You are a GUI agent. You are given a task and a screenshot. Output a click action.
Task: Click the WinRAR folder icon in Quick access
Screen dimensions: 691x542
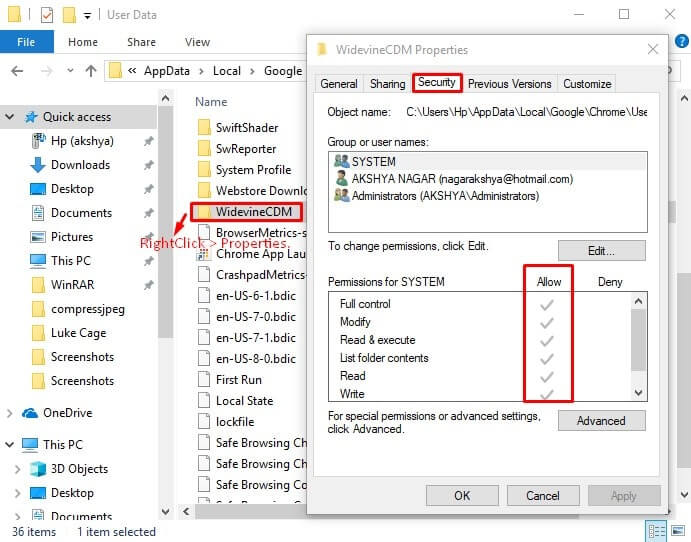pyautogui.click(x=38, y=285)
